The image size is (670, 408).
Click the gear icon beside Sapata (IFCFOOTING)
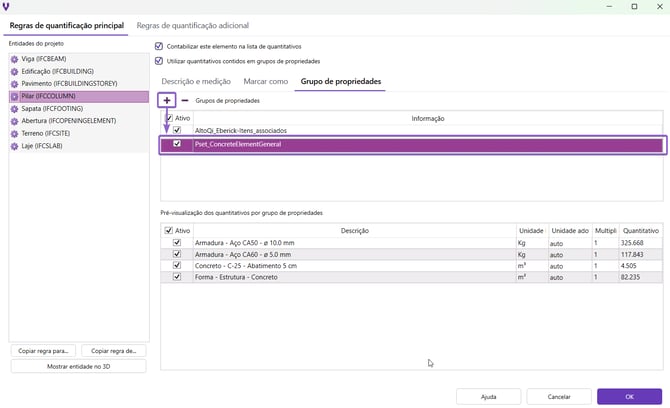[14, 109]
